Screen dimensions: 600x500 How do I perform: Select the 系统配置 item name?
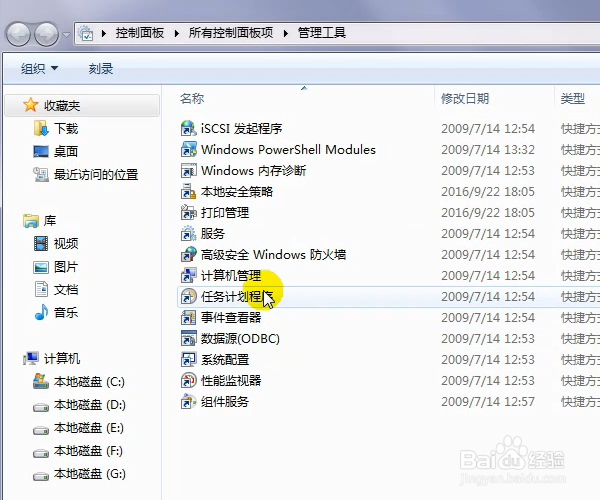225,360
